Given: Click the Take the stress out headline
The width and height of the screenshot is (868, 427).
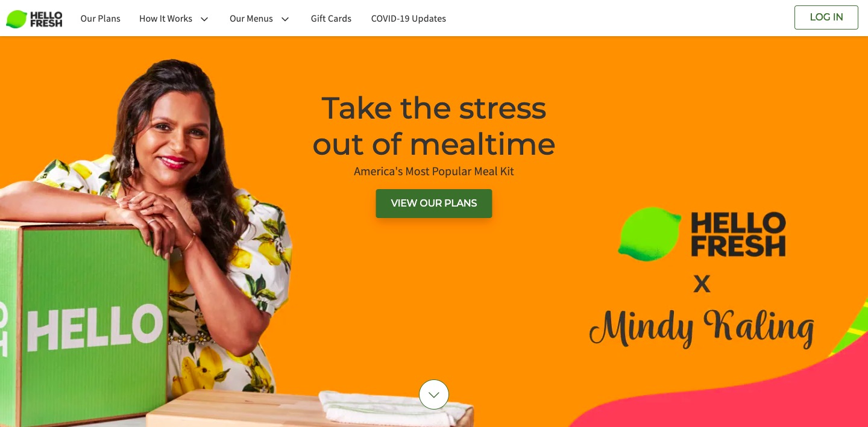Looking at the screenshot, I should 434,126.
